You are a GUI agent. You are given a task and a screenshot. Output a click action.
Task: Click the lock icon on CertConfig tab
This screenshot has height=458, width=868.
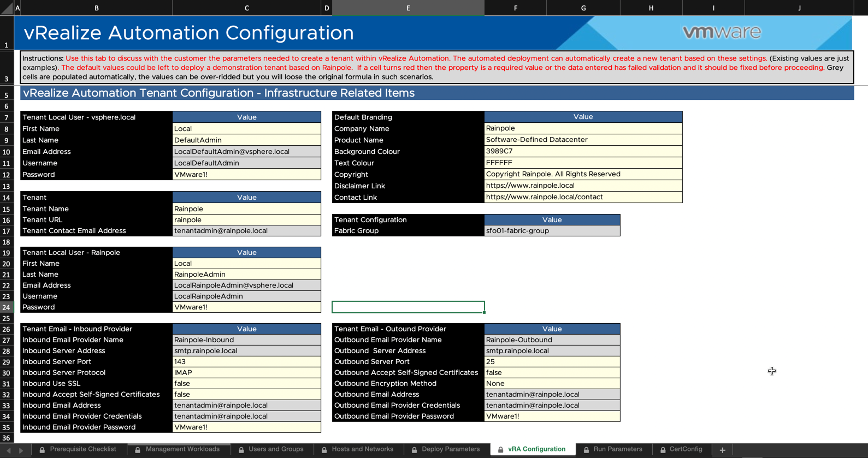pos(663,450)
